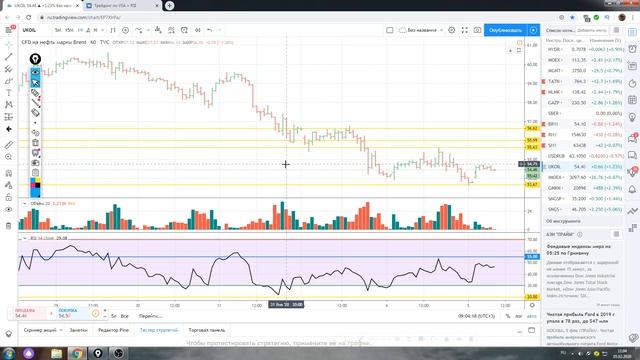
Task: Select the arrow icons tool
Action: pos(9,129)
